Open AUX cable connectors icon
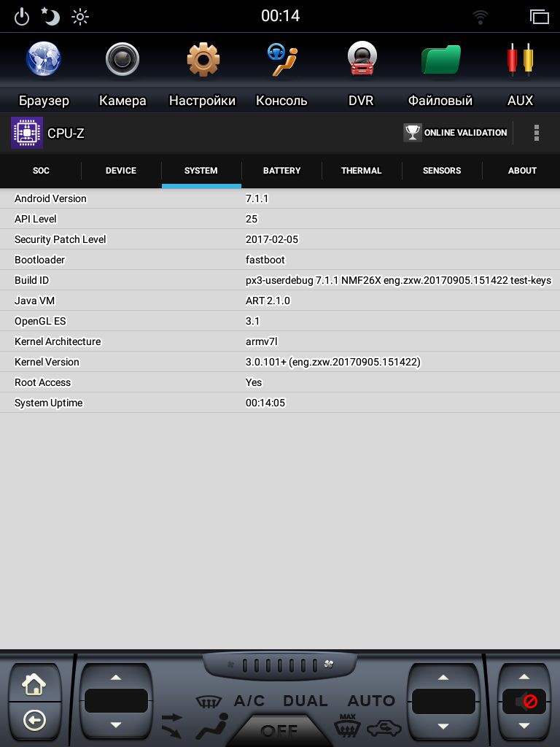The image size is (560, 747). pyautogui.click(x=520, y=59)
